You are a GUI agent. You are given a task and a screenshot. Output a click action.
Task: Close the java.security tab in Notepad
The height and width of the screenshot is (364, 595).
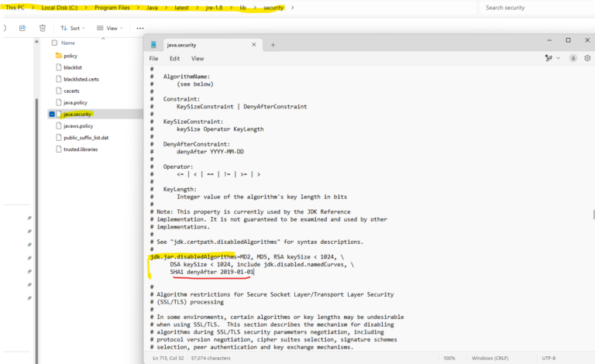pyautogui.click(x=253, y=44)
